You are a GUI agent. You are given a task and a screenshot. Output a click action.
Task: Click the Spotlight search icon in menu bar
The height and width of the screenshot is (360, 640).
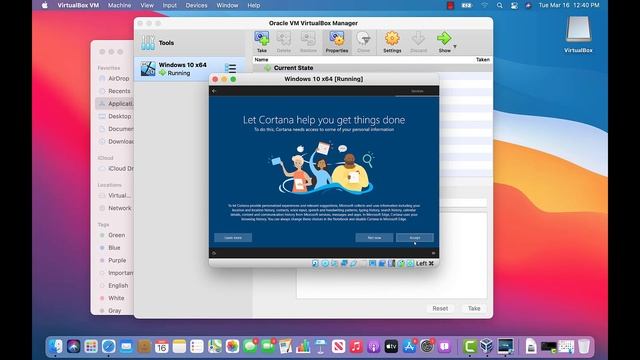[x=500, y=5]
